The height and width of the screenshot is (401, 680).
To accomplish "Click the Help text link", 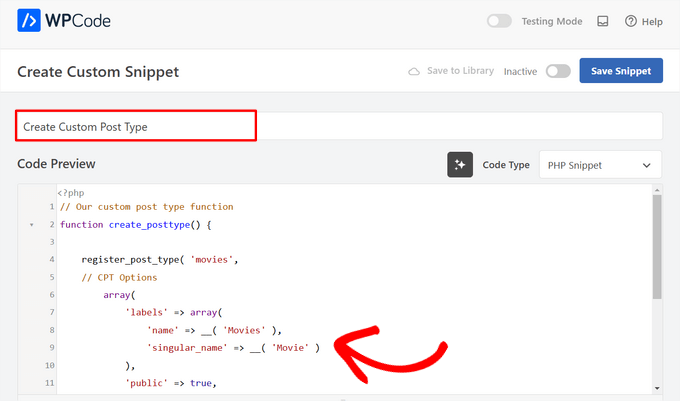I will pos(652,21).
